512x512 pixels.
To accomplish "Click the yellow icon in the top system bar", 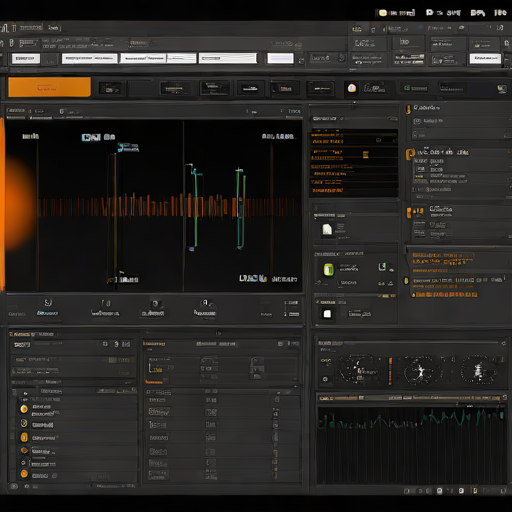I will coord(383,13).
